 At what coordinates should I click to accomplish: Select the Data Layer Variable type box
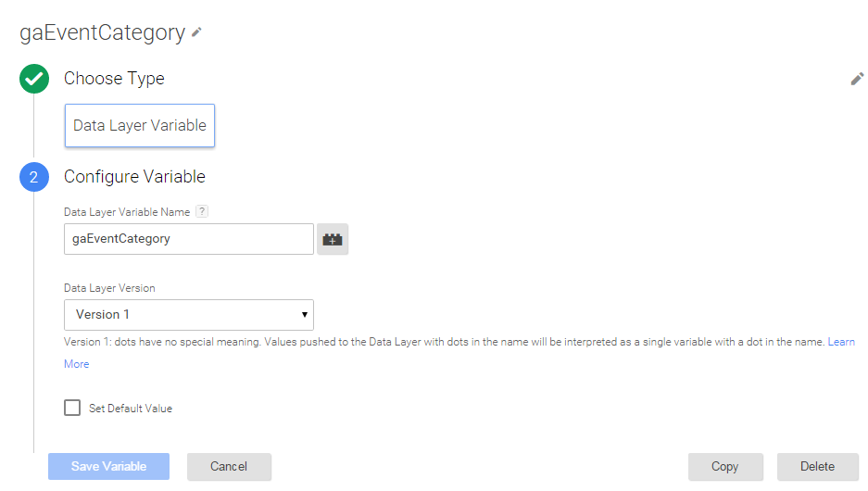point(140,126)
